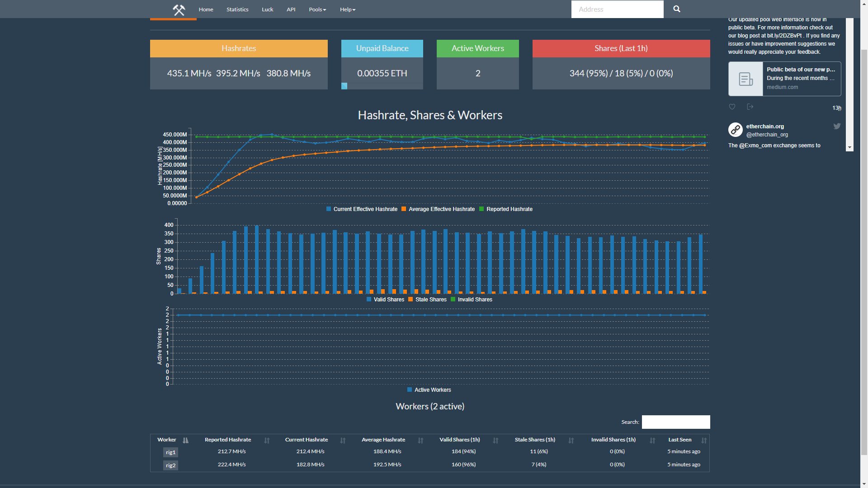Screen dimensions: 868x488
Task: Open Statistics page
Action: pyautogui.click(x=237, y=9)
